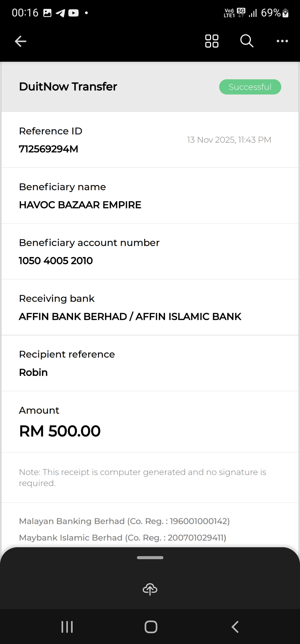
Task: Tap the YouTube notification icon in status bar
Action: (x=73, y=13)
